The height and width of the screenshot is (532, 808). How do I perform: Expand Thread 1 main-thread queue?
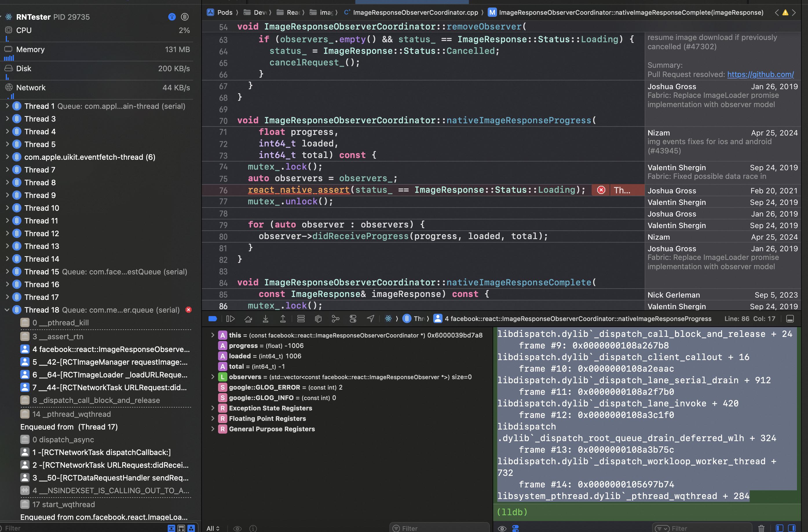(x=7, y=106)
